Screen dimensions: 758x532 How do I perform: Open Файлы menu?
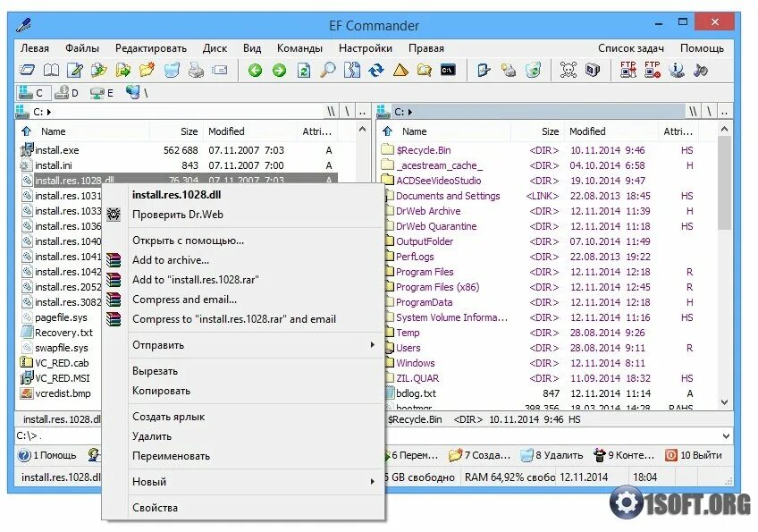[82, 48]
